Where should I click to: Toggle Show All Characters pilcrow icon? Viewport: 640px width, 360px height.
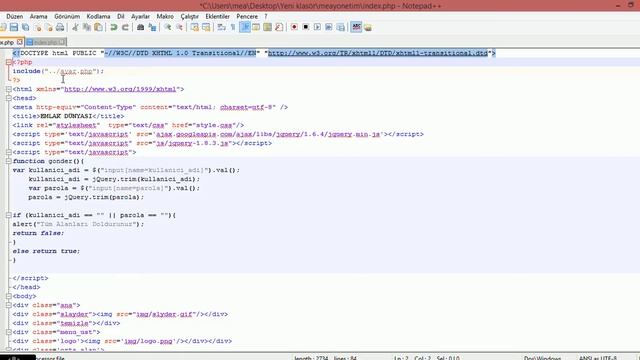pos(233,27)
